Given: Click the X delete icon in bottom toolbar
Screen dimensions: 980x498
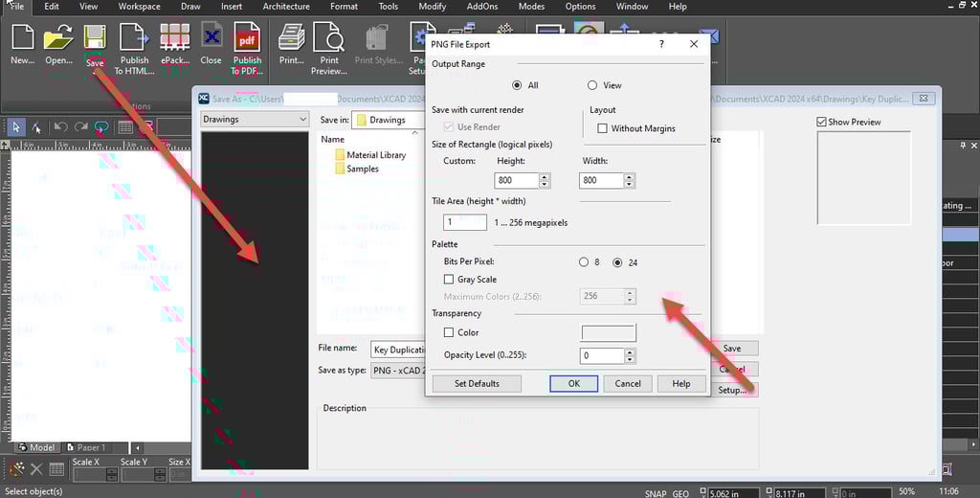Looking at the screenshot, I should click(37, 469).
